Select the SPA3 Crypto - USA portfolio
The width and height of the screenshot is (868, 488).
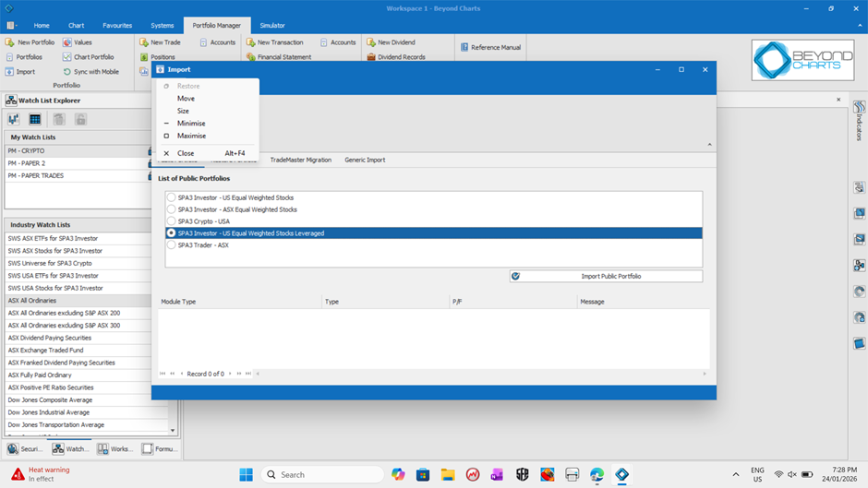(172, 221)
